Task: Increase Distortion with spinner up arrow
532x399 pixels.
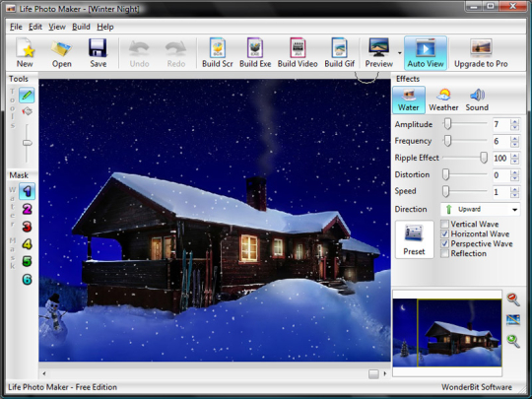Action: click(x=514, y=172)
